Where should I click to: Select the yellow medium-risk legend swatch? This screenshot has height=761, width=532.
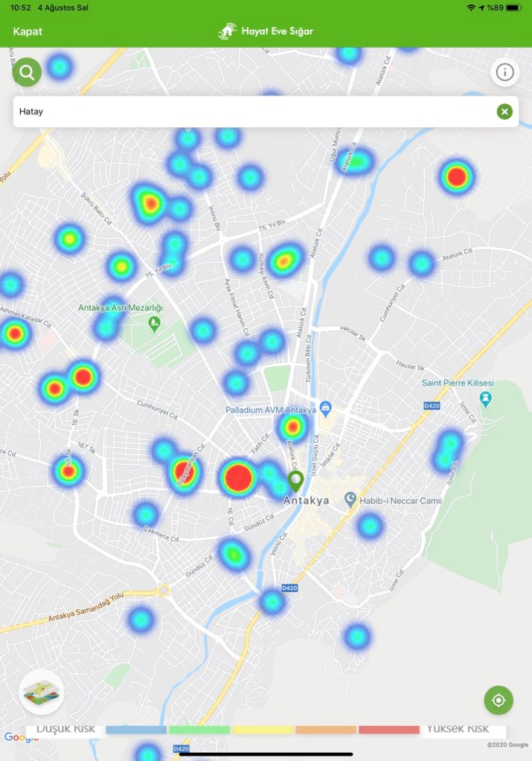point(263,730)
